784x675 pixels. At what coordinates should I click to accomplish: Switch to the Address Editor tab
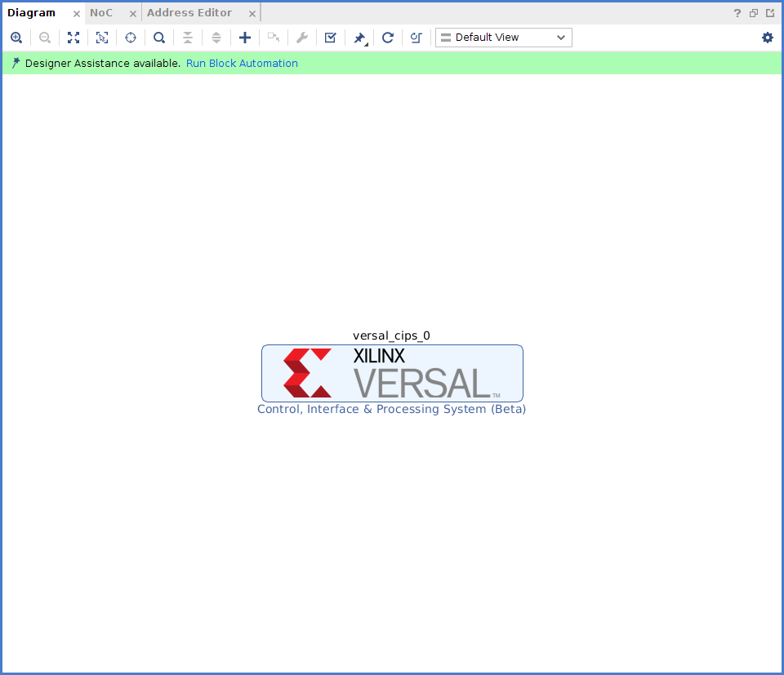[x=189, y=13]
